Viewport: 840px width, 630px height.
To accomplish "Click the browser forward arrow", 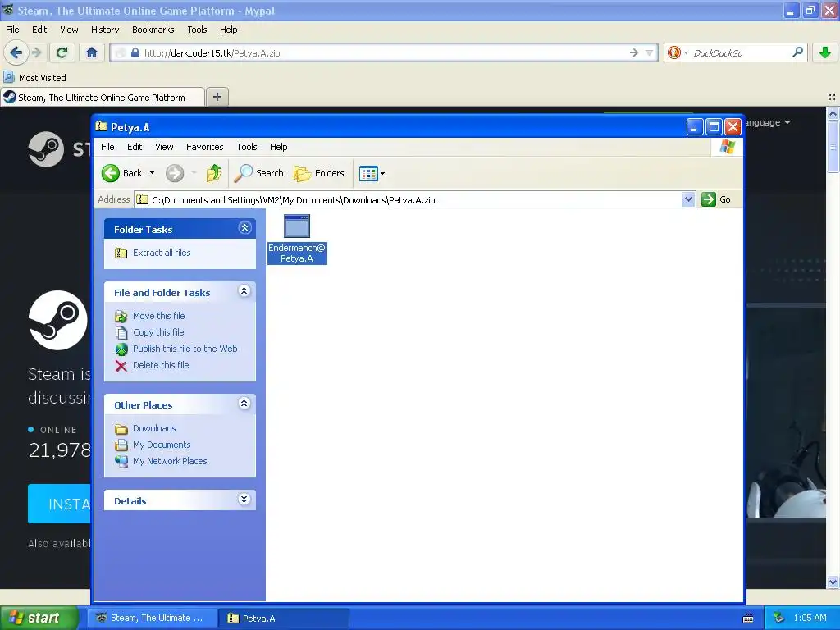I will (36, 52).
